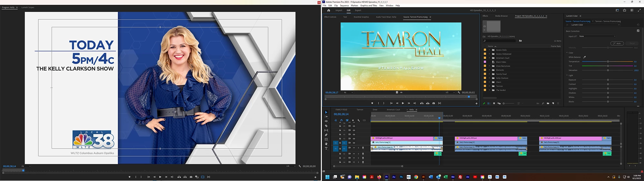The image size is (644, 181).
Task: Expand the Kelly Clarkson bin
Action: point(489,78)
